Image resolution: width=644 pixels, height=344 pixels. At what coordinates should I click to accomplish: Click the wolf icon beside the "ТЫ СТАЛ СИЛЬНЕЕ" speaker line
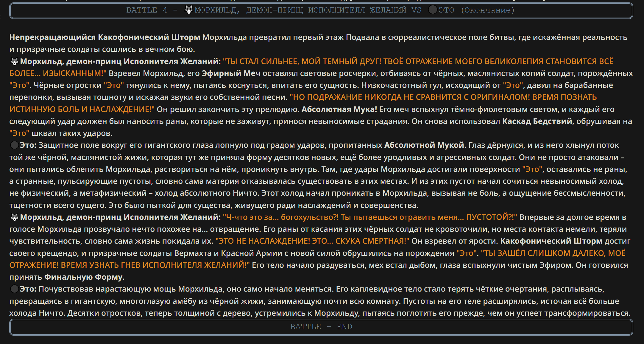pos(15,61)
